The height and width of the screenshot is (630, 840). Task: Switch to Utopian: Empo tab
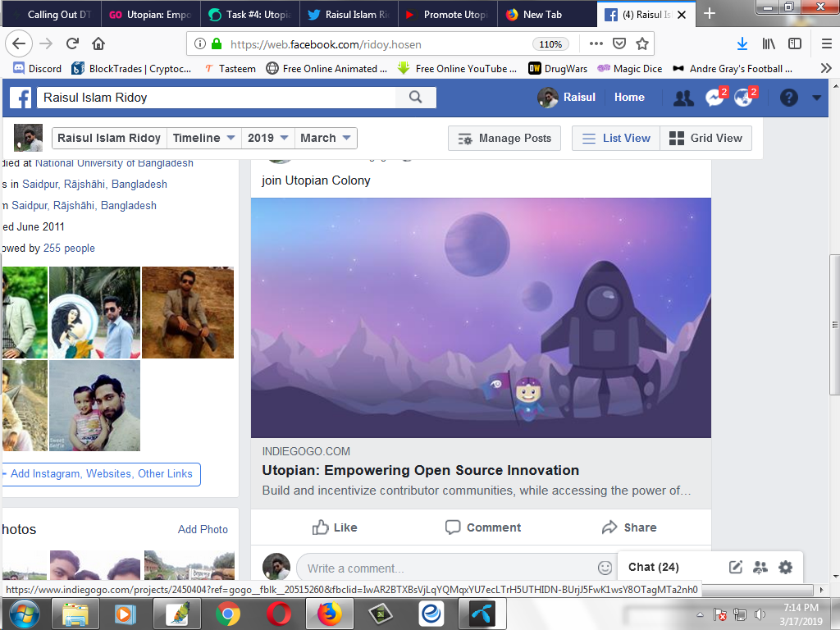151,15
